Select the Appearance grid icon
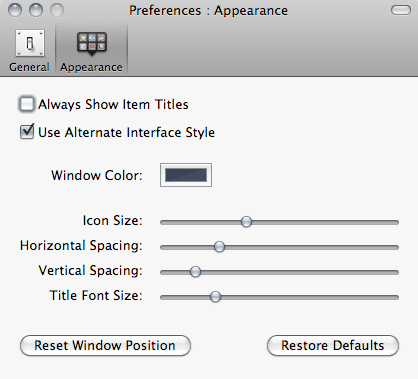This screenshot has height=379, width=418. (x=92, y=44)
